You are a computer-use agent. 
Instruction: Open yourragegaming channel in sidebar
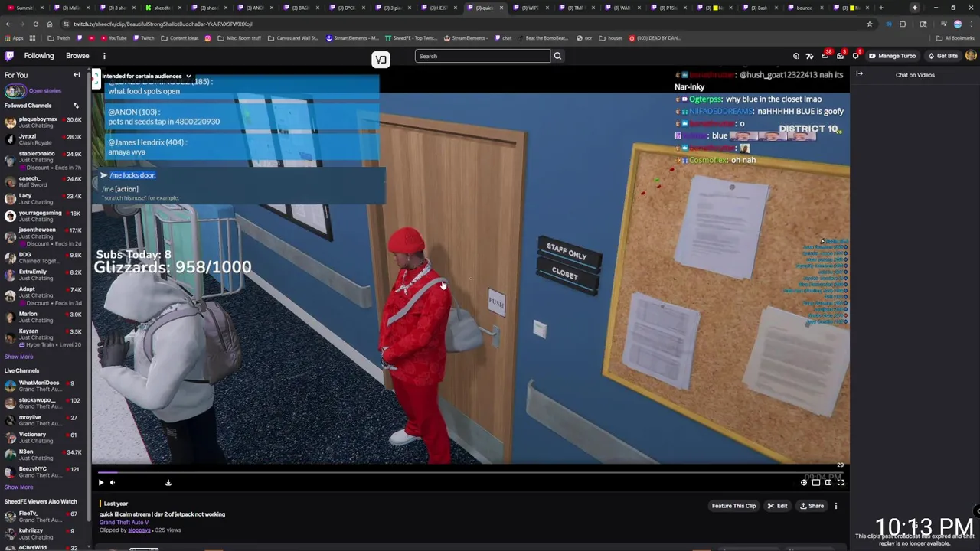click(x=44, y=217)
